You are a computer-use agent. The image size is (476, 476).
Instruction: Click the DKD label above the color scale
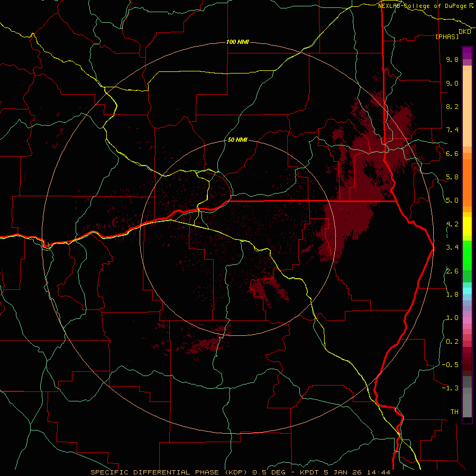[465, 32]
